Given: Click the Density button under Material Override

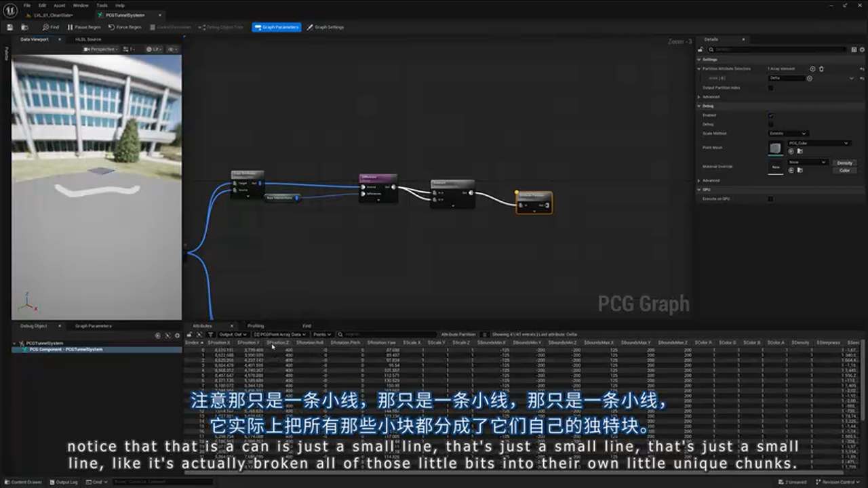Looking at the screenshot, I should coord(845,163).
